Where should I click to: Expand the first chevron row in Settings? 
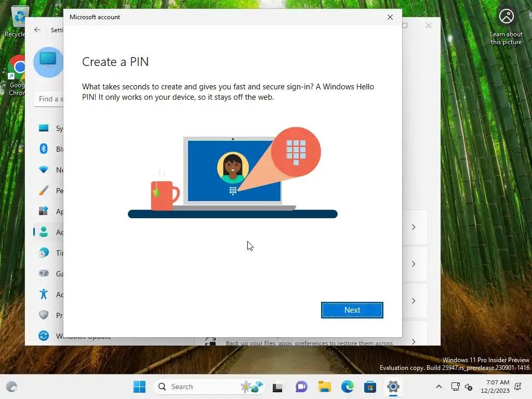pos(413,227)
